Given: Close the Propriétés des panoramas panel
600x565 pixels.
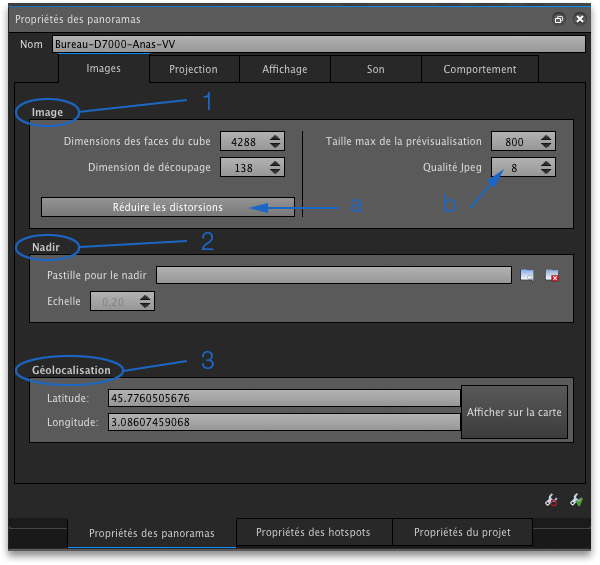Looking at the screenshot, I should point(580,19).
